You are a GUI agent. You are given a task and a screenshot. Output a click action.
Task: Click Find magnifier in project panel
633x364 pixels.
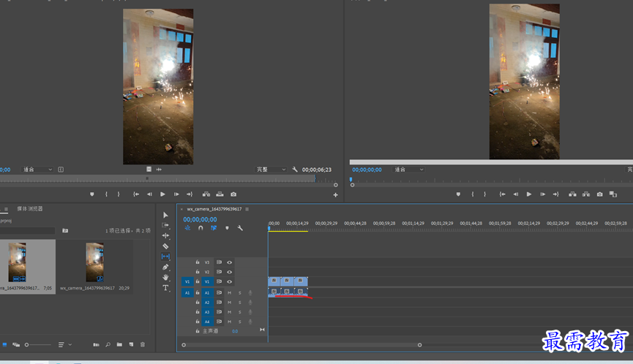tap(108, 345)
